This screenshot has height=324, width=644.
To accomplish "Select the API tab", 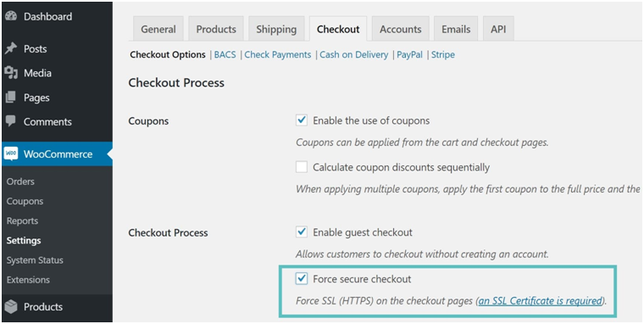I will coord(498,29).
